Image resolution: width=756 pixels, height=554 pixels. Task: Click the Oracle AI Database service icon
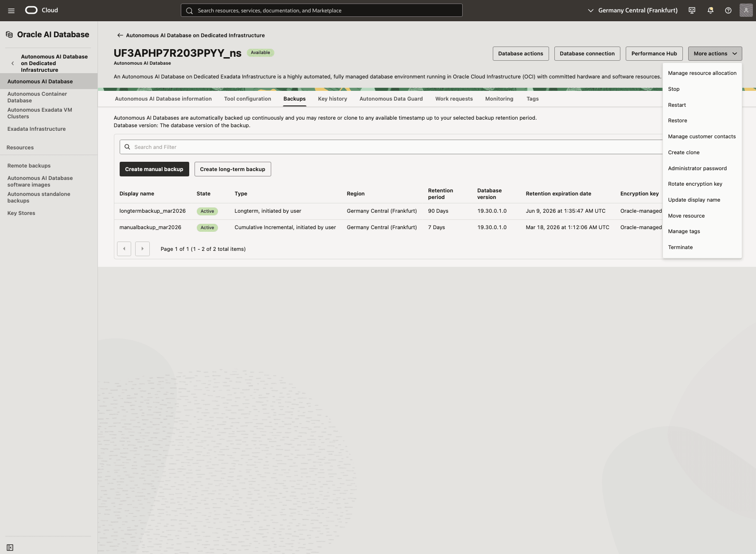(x=9, y=35)
